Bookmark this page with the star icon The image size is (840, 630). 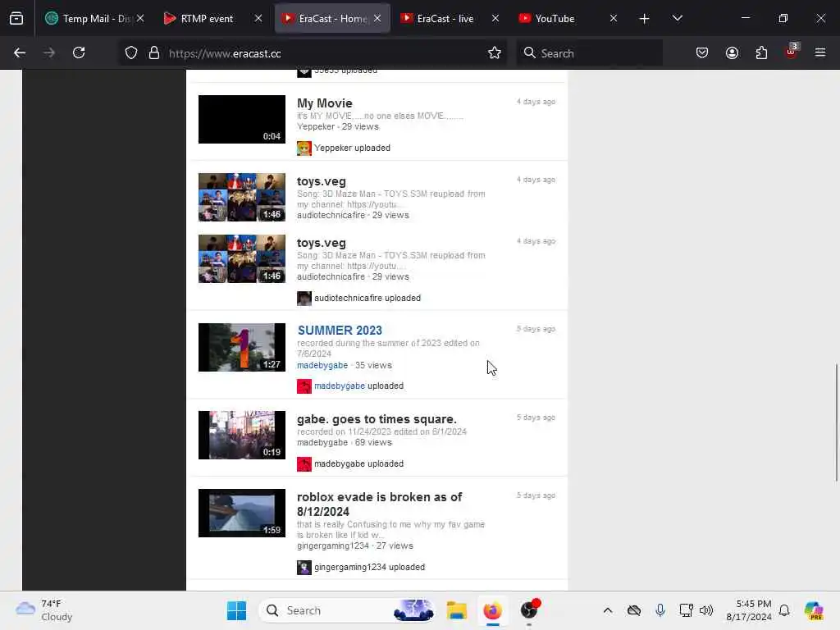495,53
